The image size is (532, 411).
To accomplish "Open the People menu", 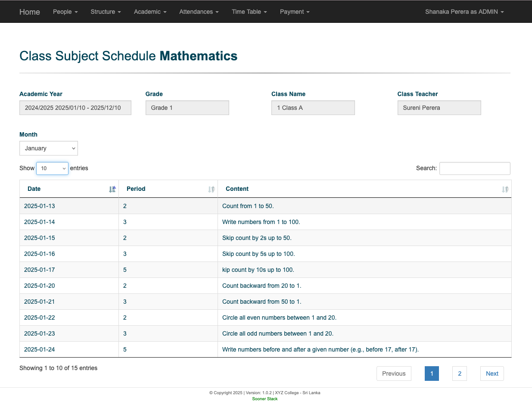I will (x=65, y=12).
